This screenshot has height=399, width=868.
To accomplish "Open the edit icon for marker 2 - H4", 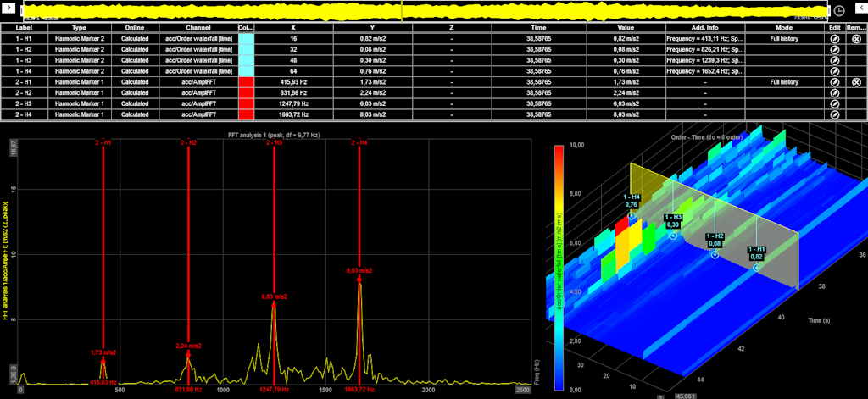I will pyautogui.click(x=835, y=114).
